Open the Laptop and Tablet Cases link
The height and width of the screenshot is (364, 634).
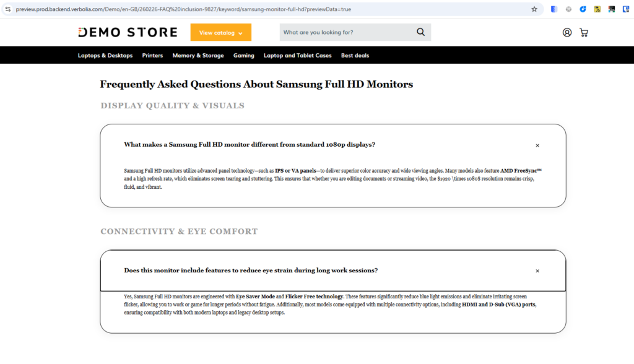(297, 56)
